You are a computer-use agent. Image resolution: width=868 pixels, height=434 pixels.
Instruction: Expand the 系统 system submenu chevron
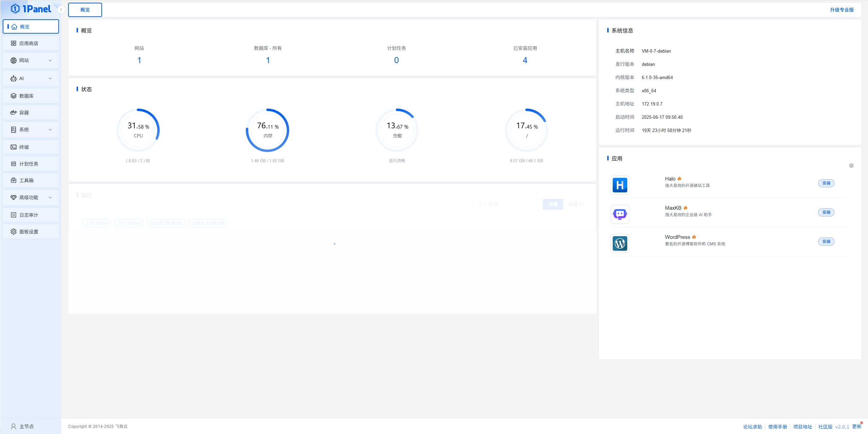[50, 130]
